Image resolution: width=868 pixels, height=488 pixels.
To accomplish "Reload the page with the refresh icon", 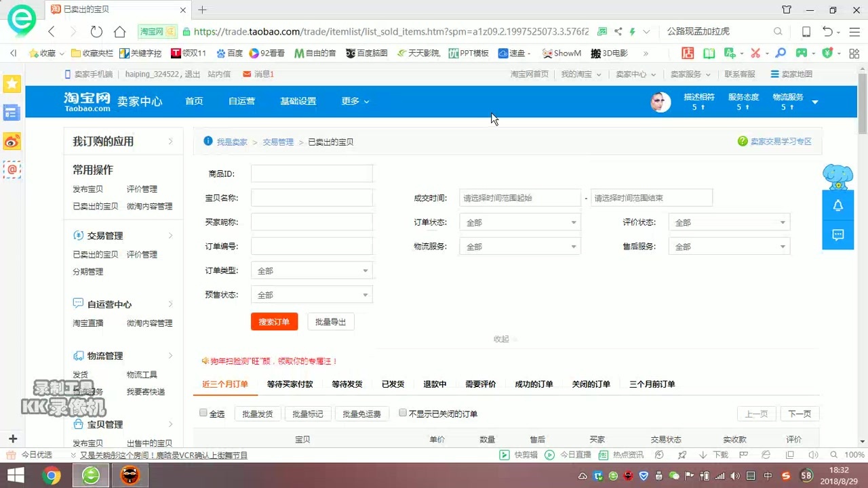I will (96, 31).
